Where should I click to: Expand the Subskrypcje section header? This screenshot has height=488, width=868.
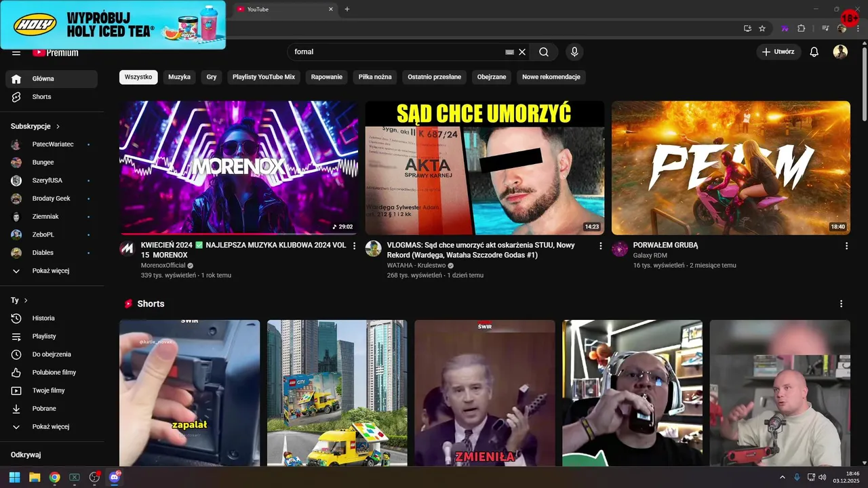(35, 126)
